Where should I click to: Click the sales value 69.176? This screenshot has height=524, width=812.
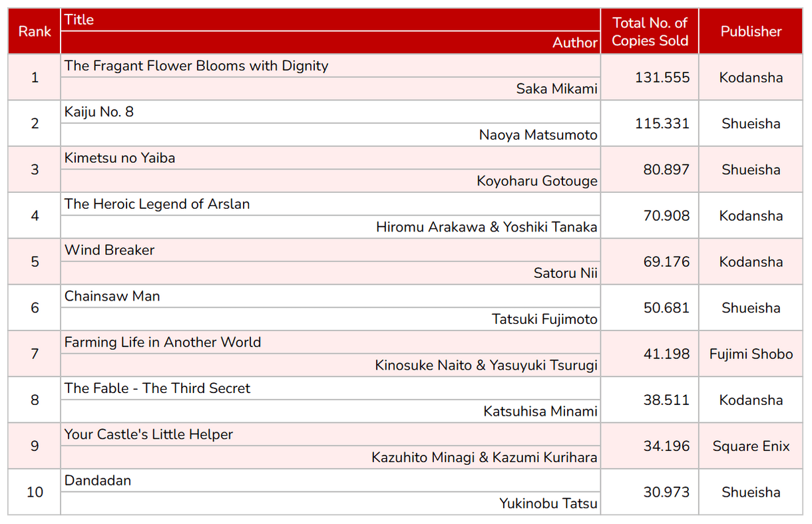tap(666, 262)
